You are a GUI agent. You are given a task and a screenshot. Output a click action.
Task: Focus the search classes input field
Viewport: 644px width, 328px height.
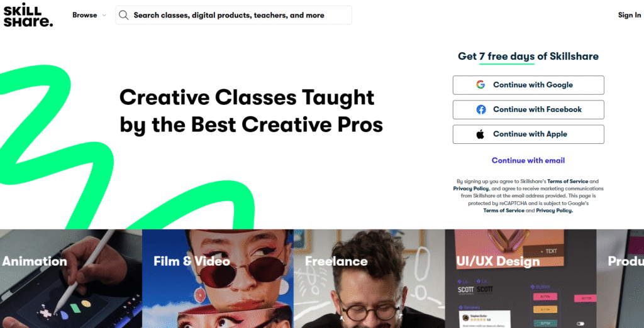pos(233,15)
